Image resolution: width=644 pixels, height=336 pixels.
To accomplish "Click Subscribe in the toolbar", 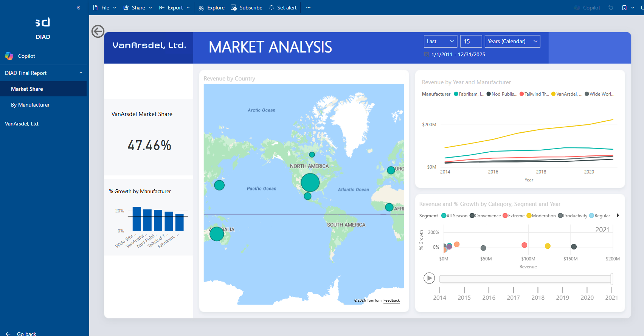I will [247, 8].
